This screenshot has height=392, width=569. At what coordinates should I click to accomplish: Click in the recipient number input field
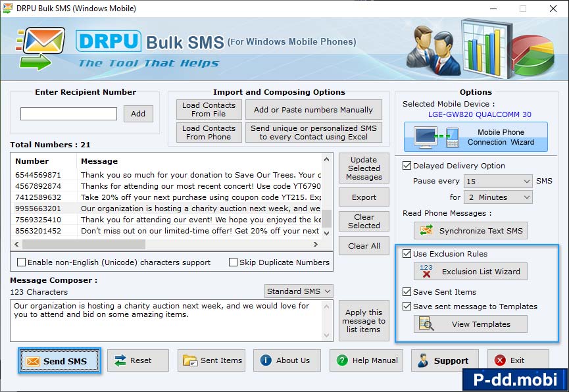(68, 114)
